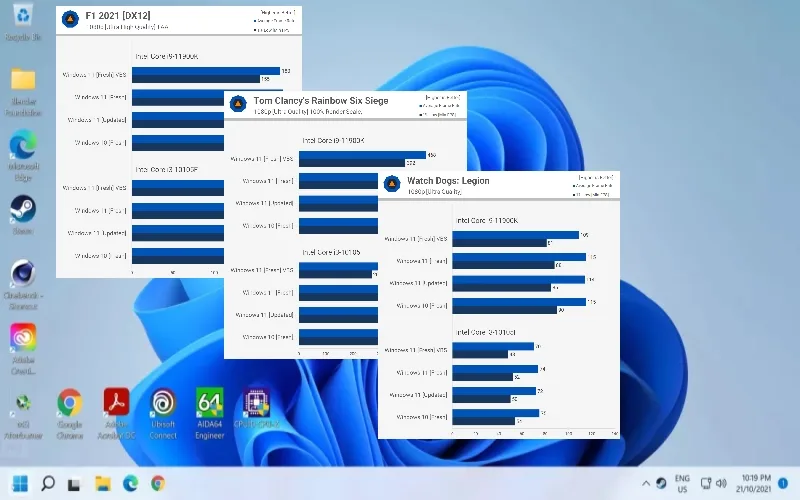800x500 pixels.
Task: Open Task View from the taskbar
Action: 74,483
